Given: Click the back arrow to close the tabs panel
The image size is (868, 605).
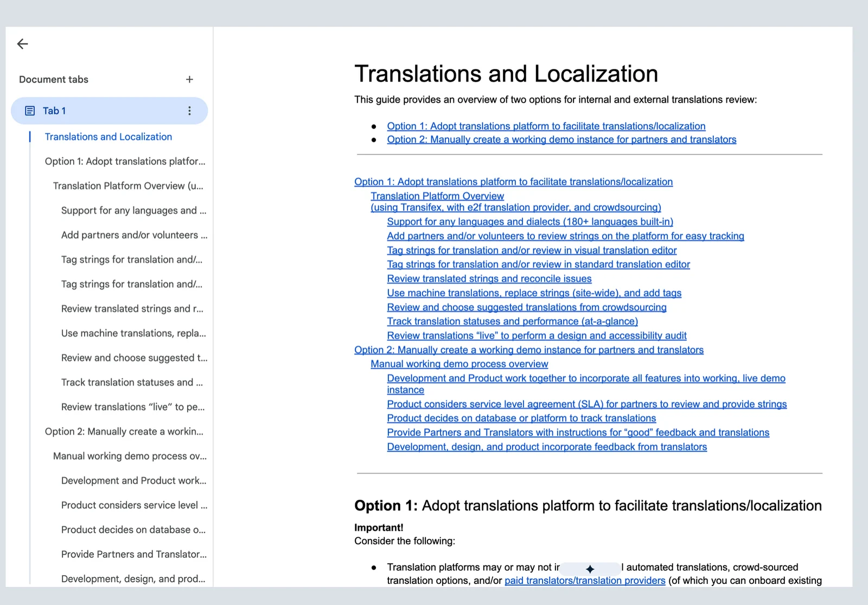Looking at the screenshot, I should [x=22, y=44].
